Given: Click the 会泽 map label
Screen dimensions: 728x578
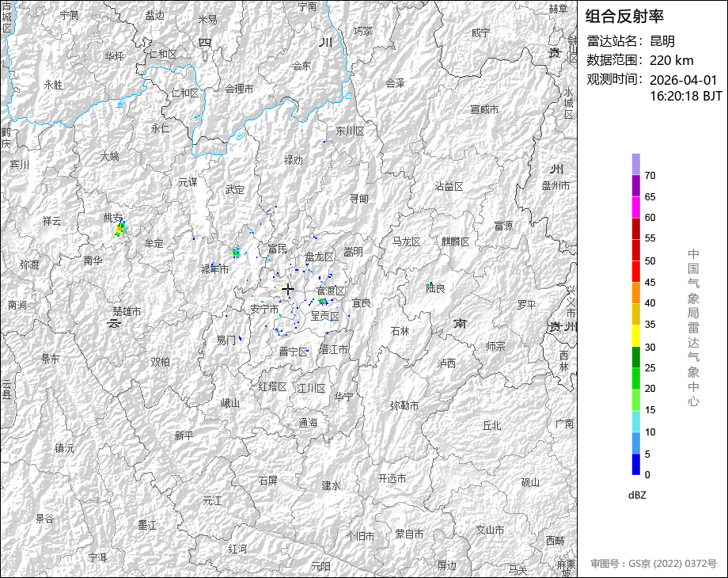Looking at the screenshot, I should pos(395,83).
